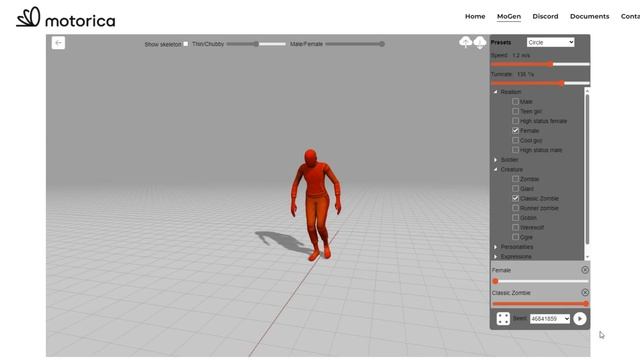Screen dimensions: 640x360
Task: Check the Zombie creature checkbox
Action: coord(516,179)
